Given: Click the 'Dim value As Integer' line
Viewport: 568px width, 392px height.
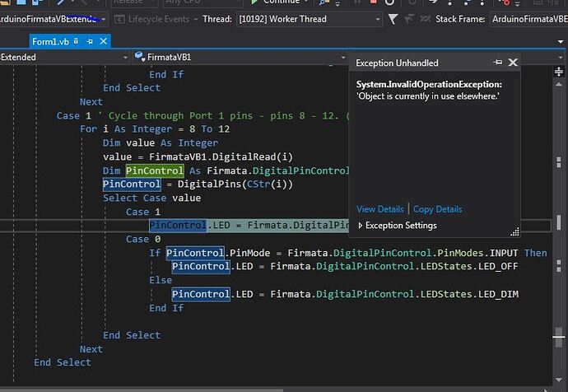Looking at the screenshot, I should pyautogui.click(x=161, y=143).
